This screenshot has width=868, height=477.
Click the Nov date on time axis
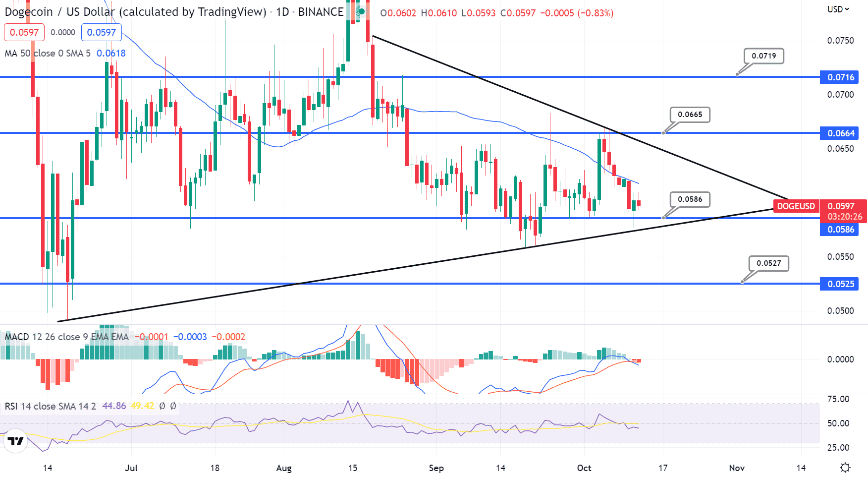coord(737,468)
